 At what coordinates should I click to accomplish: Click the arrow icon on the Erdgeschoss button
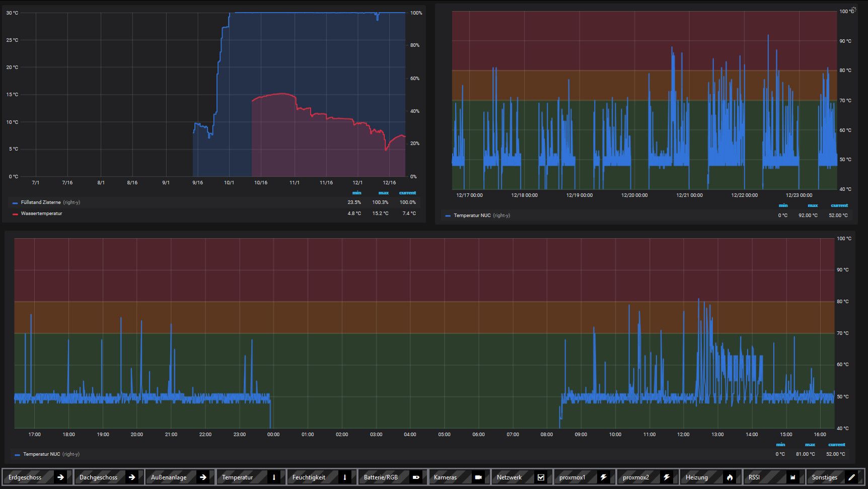coord(60,477)
